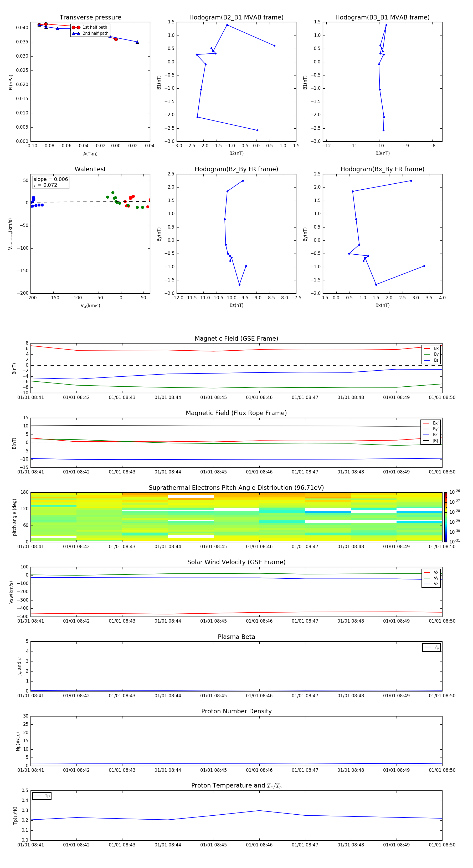Click the 'VA(km/s)' axis label under WalenTest
This screenshot has height=868, width=473.
pyautogui.click(x=90, y=306)
